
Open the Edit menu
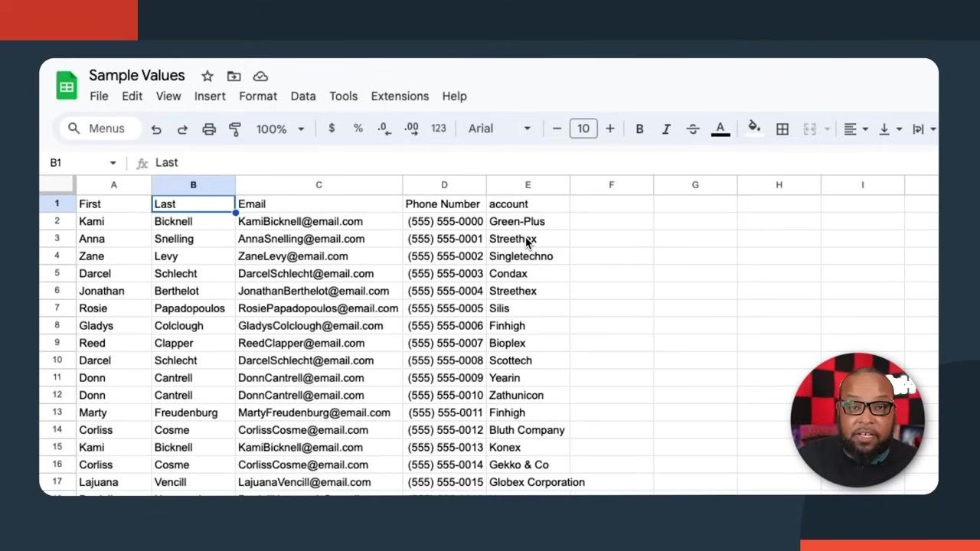132,96
